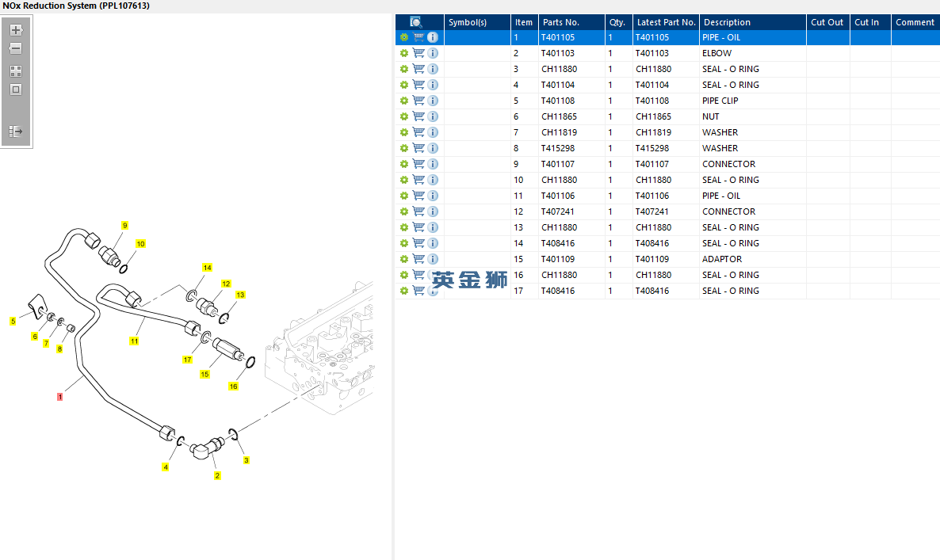Select parts number T401108
Viewport: 940px width, 560px height.
pos(558,101)
